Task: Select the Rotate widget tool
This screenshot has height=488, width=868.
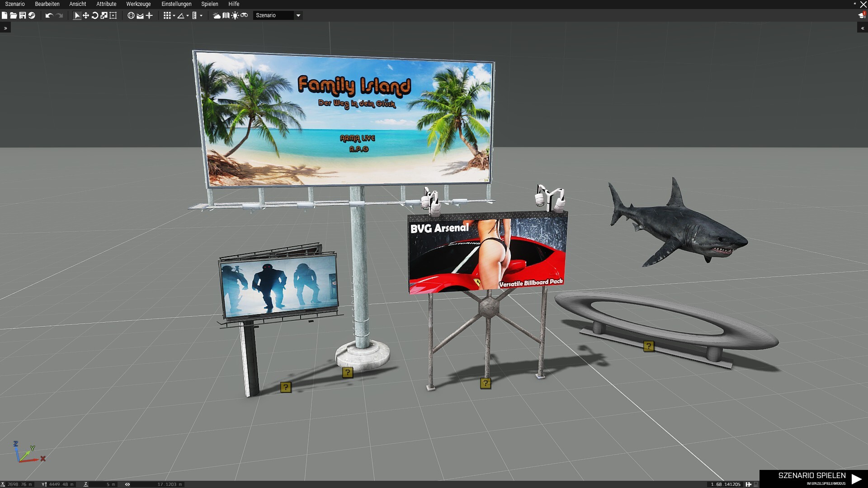Action: [95, 15]
